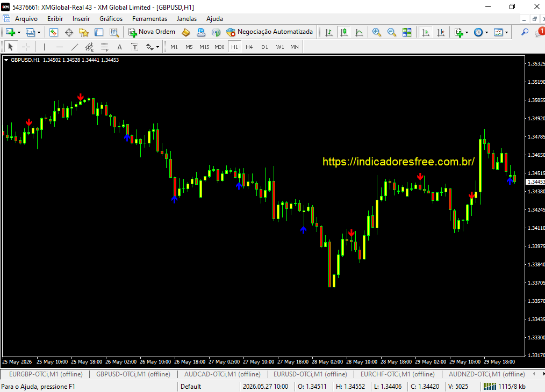Select the Line Chart icon

pos(359,32)
